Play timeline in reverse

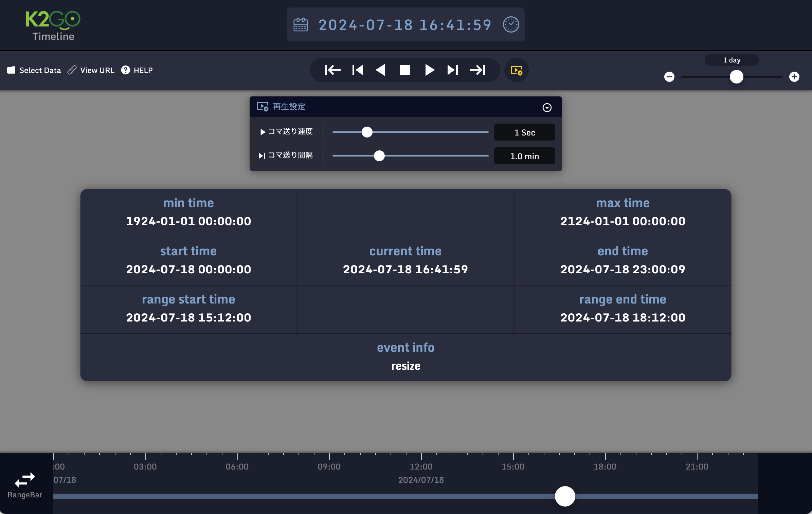pyautogui.click(x=380, y=70)
